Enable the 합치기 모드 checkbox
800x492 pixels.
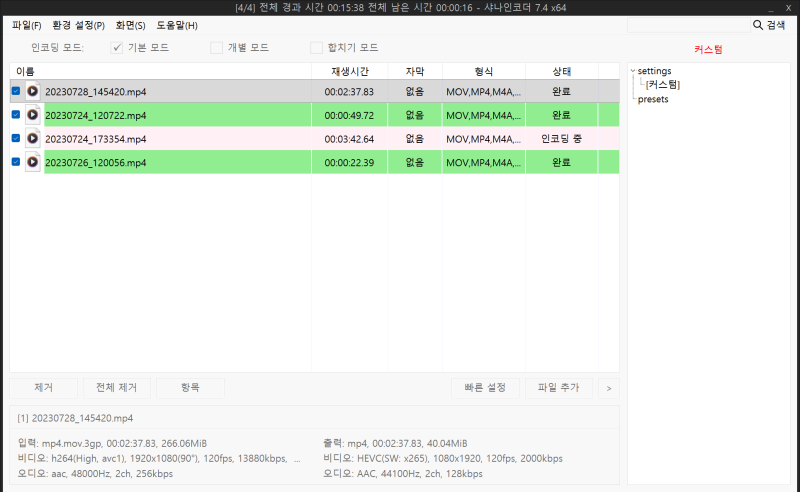click(316, 47)
